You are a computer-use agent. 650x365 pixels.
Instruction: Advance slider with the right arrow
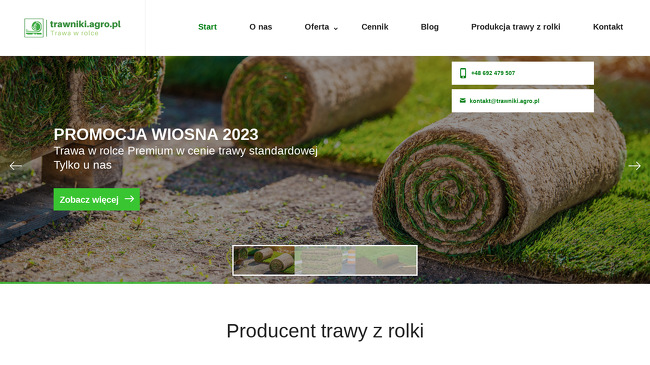[634, 166]
